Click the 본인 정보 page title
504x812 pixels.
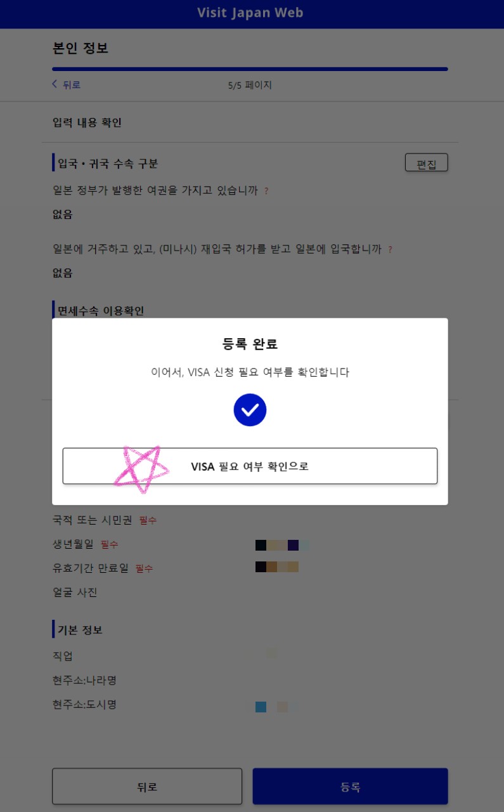coord(81,48)
